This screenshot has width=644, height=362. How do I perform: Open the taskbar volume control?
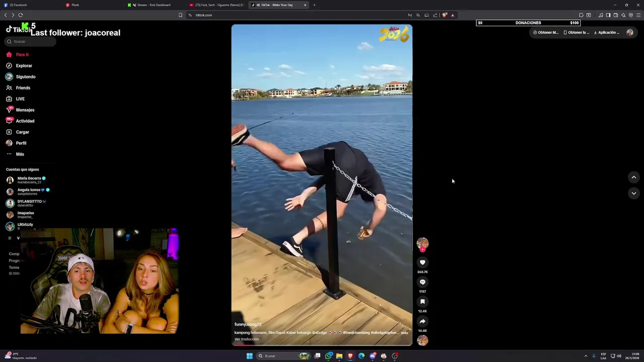(x=619, y=356)
